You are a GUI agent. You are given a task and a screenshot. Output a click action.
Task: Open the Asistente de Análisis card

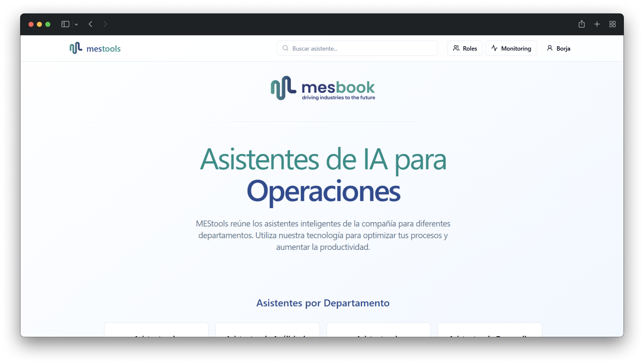point(267,330)
